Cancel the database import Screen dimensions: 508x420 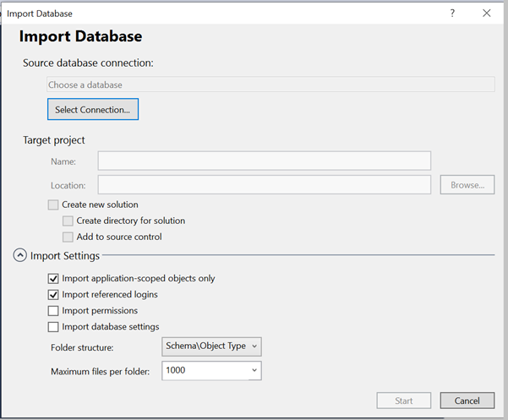(x=467, y=401)
